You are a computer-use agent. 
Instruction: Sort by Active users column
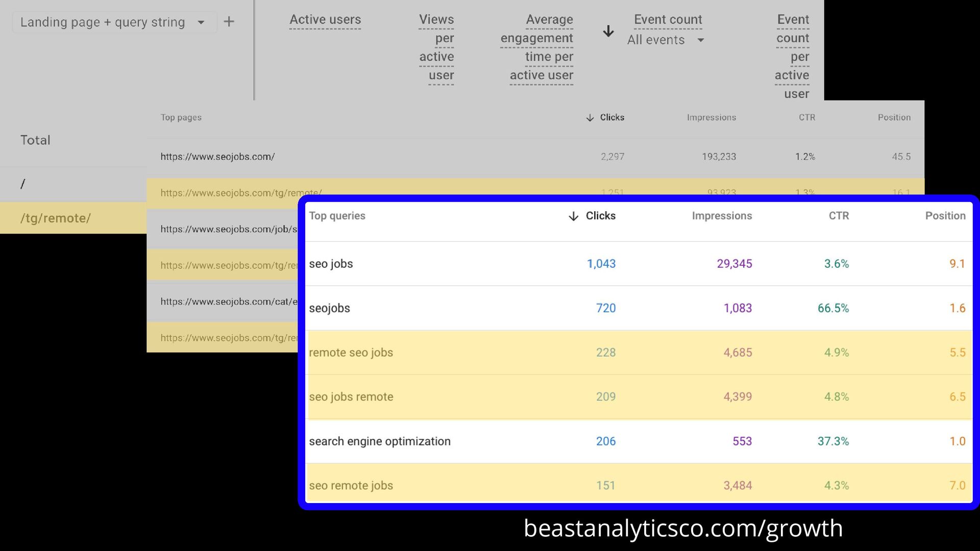click(325, 20)
